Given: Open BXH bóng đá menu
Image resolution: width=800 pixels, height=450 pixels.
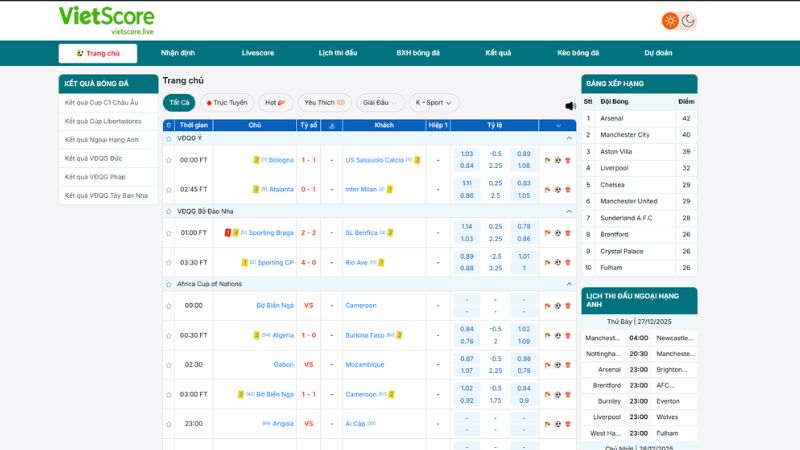Looking at the screenshot, I should point(418,53).
